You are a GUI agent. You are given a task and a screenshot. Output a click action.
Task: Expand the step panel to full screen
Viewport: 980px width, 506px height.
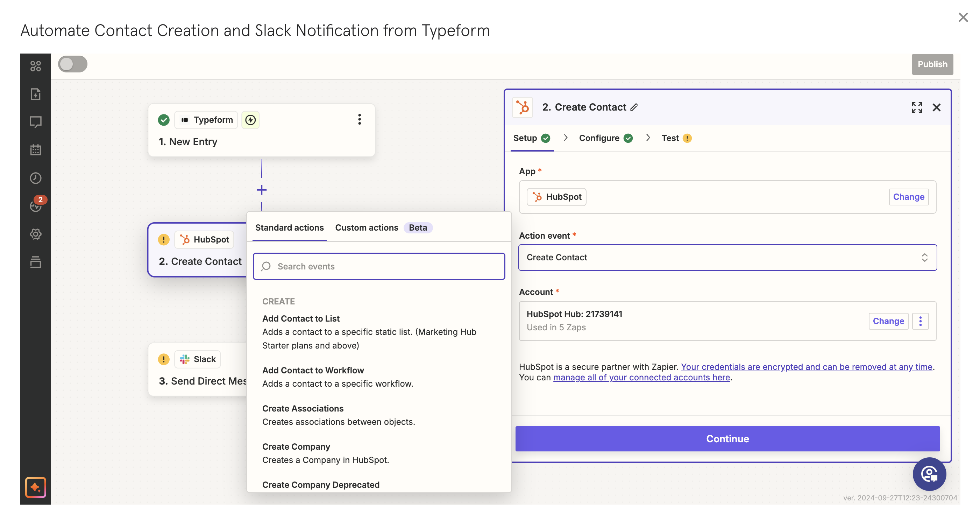point(917,107)
